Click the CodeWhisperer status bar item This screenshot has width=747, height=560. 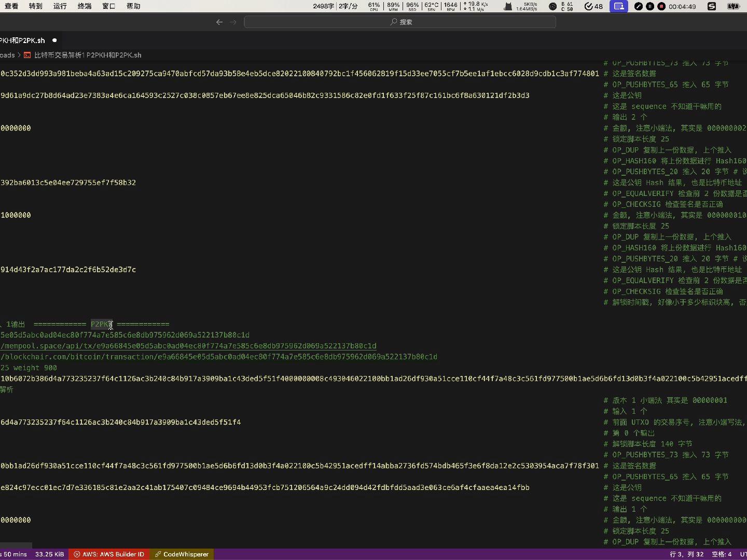pos(182,554)
